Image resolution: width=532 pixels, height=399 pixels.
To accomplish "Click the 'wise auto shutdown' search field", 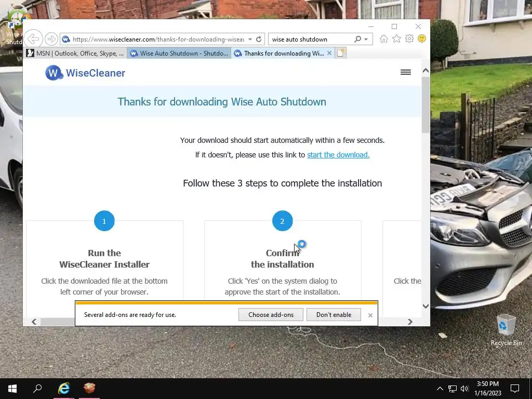I will pos(311,39).
